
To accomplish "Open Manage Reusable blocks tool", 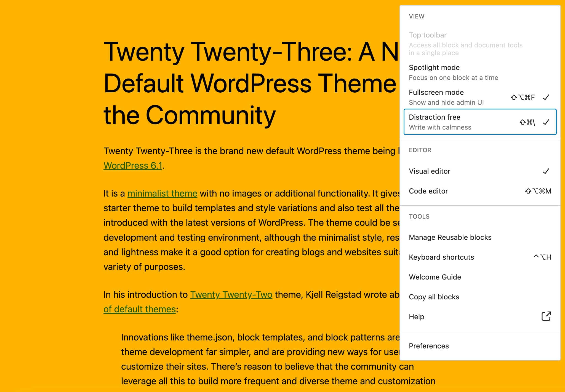I will [451, 238].
